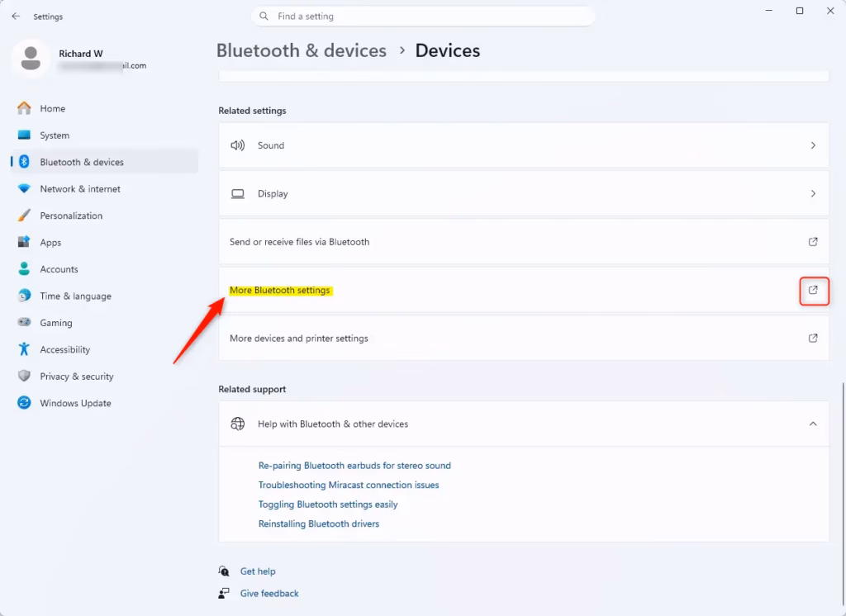Open Toggling Bluetooth settings easily link
The image size is (846, 616).
(x=328, y=505)
